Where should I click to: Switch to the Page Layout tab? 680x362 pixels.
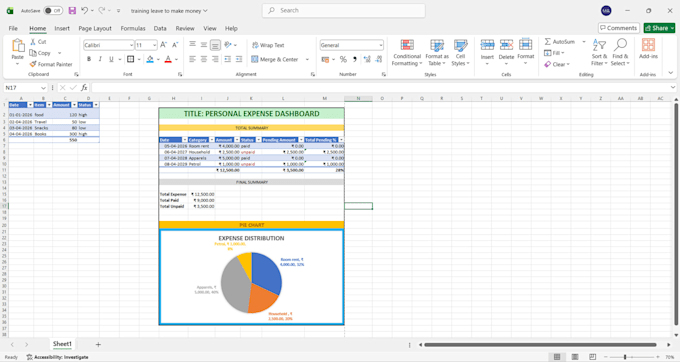point(95,28)
